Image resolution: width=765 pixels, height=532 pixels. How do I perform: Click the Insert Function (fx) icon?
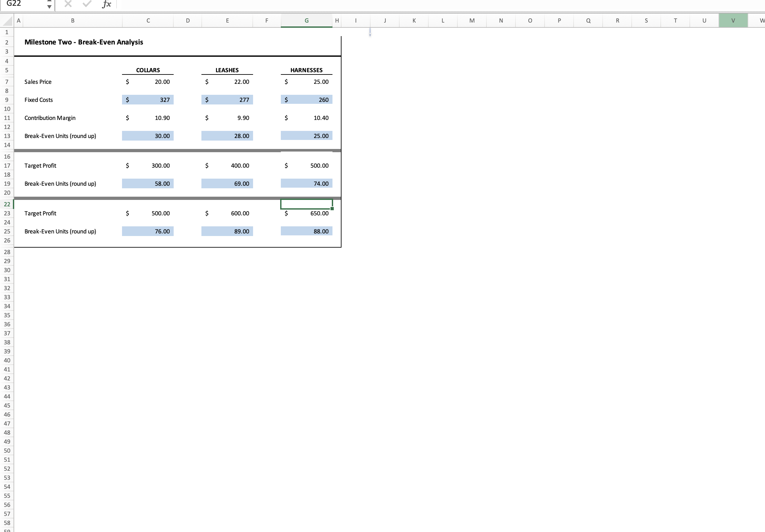106,4
